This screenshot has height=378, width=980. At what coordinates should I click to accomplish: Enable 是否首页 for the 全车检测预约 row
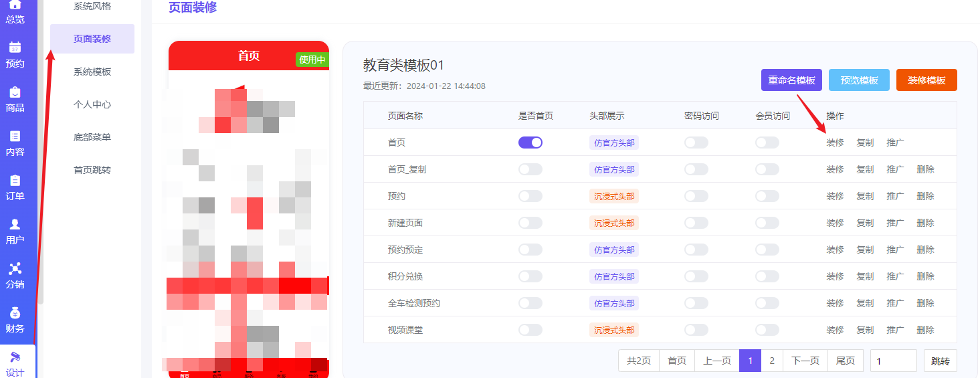530,303
